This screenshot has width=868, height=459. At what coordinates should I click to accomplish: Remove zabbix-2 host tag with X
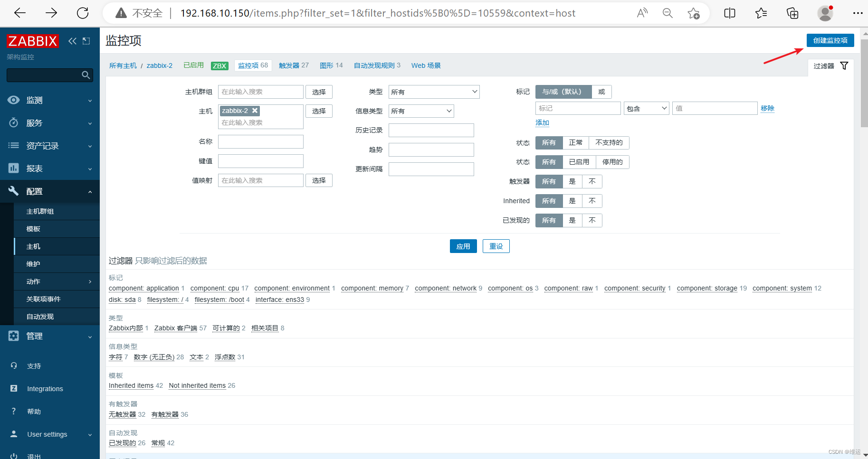tap(255, 111)
